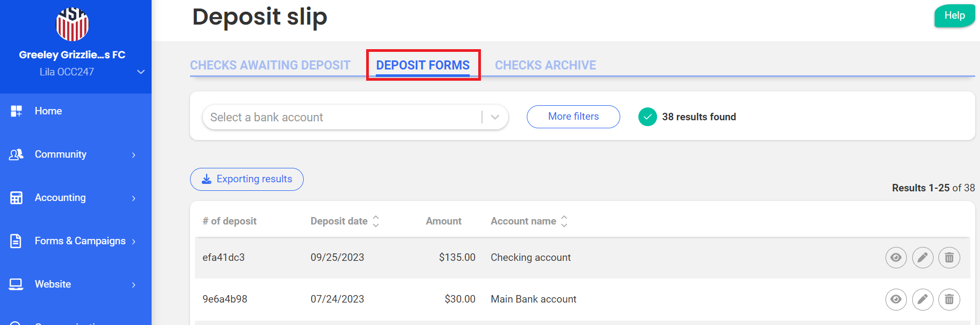This screenshot has height=325, width=980.
Task: Delete deposit 9e6a4b98 with trash icon
Action: pos(949,299)
